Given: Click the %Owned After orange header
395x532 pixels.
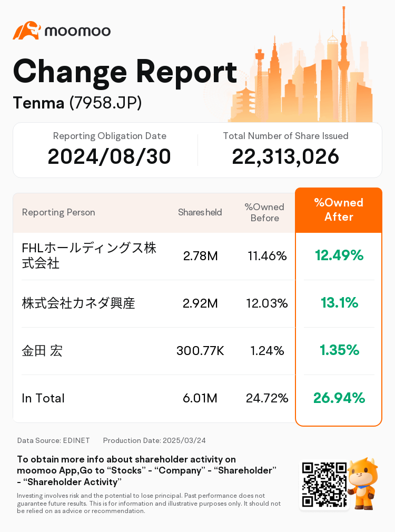Looking at the screenshot, I should [x=339, y=210].
